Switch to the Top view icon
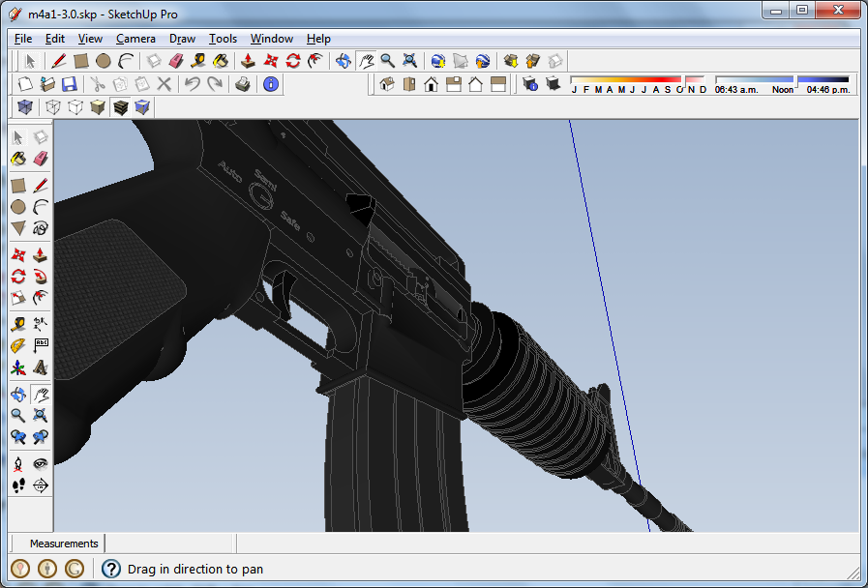This screenshot has height=588, width=868. [x=409, y=84]
